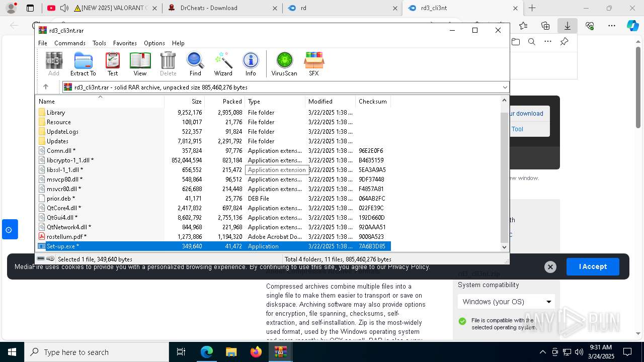Sort by the Packed column header
Image resolution: width=644 pixels, height=362 pixels.
[x=224, y=102]
